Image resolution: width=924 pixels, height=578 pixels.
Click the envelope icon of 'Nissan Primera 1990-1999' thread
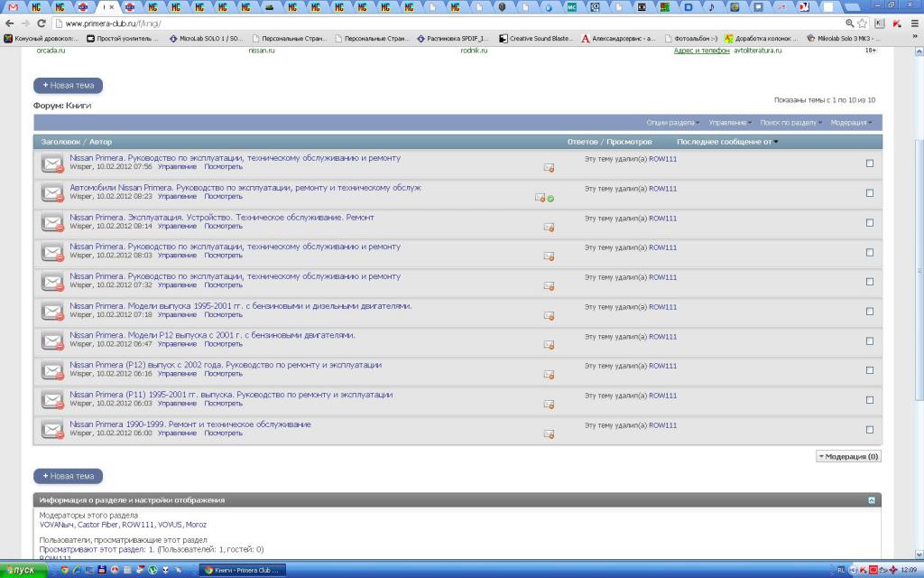point(52,429)
